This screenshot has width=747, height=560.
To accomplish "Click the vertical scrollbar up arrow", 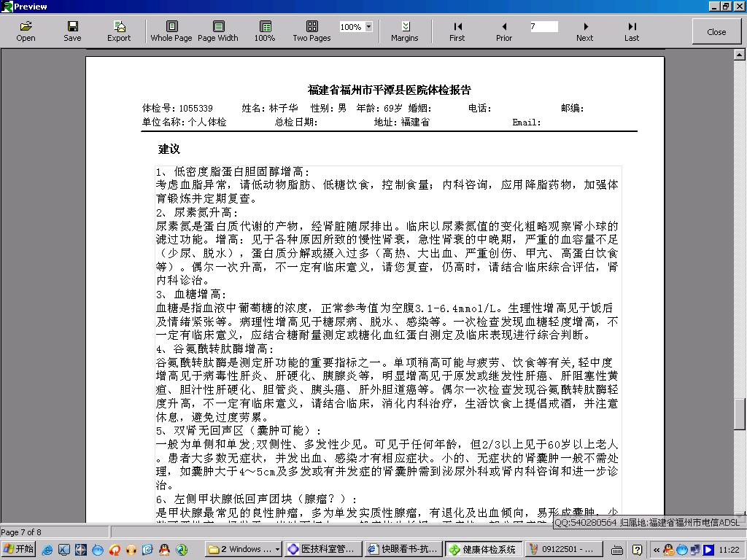I will pos(740,55).
